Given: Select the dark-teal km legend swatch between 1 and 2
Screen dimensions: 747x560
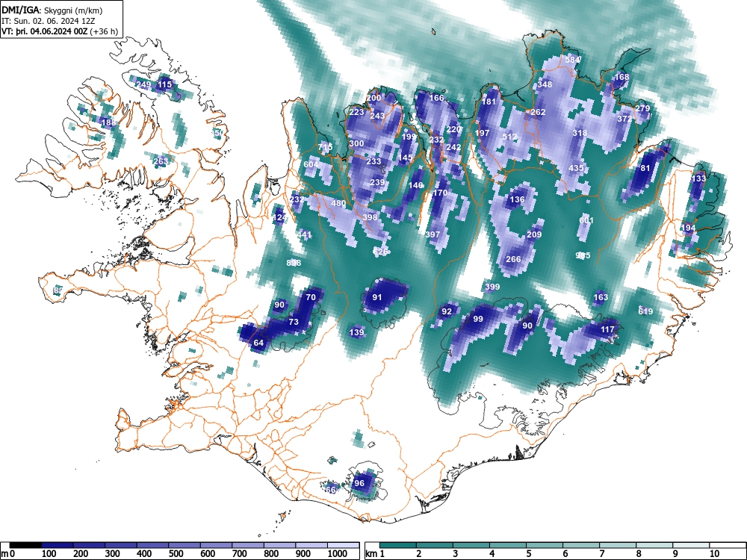Looking at the screenshot, I should click(x=398, y=545).
